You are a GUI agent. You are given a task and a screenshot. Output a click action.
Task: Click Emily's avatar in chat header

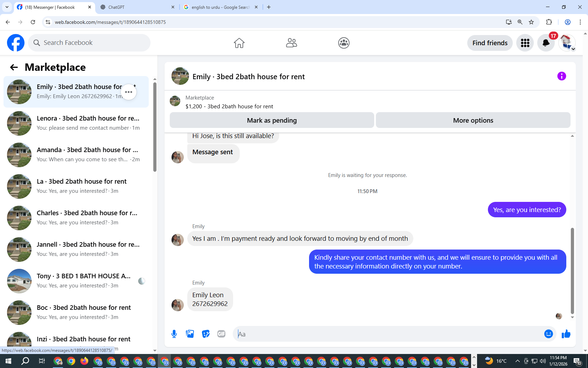pyautogui.click(x=180, y=76)
